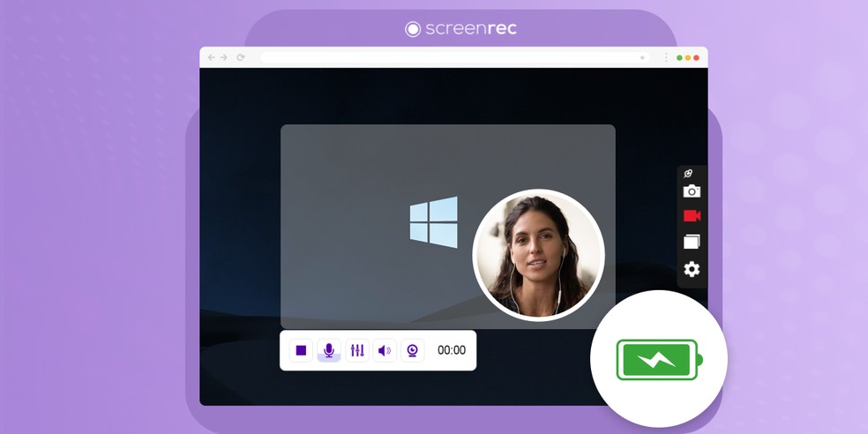The image size is (868, 434).
Task: Click the screenrec logo at top
Action: (460, 29)
